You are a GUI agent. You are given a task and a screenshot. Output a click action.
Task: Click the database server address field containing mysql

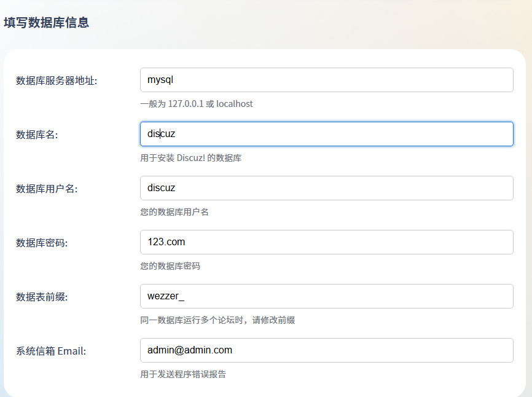(x=326, y=80)
